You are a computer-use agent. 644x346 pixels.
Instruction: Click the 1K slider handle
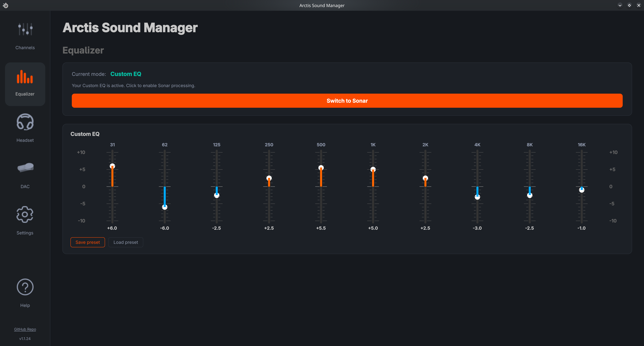(373, 169)
